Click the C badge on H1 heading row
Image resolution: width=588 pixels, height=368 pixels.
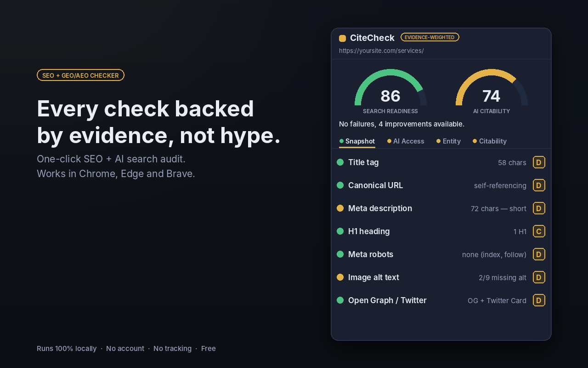pos(539,231)
